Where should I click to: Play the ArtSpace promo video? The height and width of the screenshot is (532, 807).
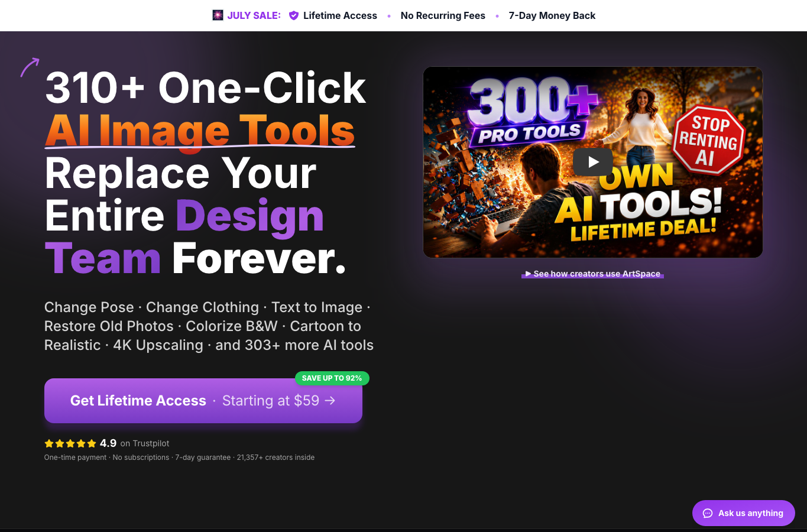(x=593, y=162)
